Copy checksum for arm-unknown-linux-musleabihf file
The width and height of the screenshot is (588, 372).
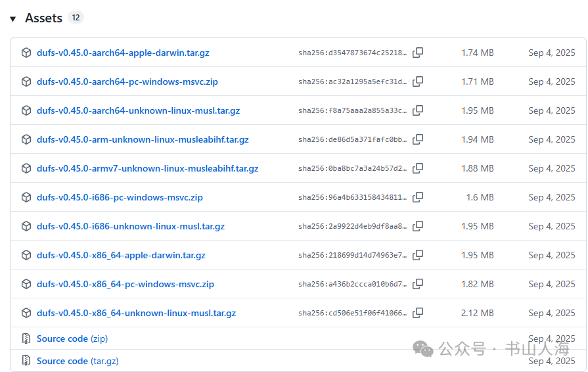(418, 139)
